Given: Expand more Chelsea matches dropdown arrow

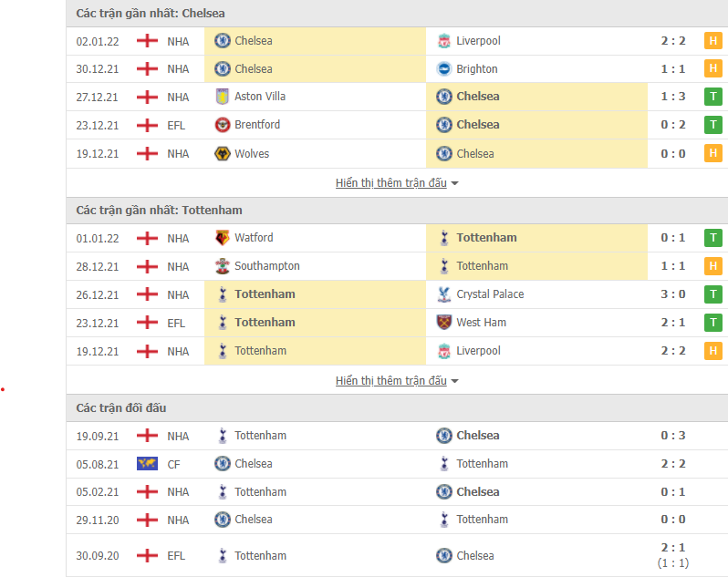Looking at the screenshot, I should pyautogui.click(x=454, y=183).
